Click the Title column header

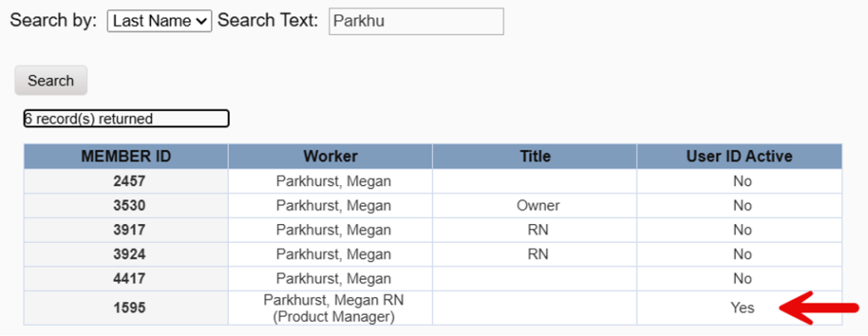(535, 156)
